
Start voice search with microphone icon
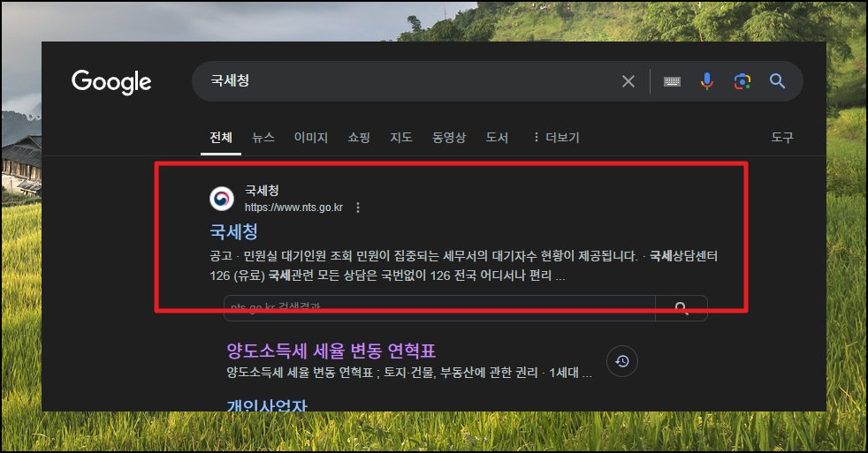coord(707,81)
